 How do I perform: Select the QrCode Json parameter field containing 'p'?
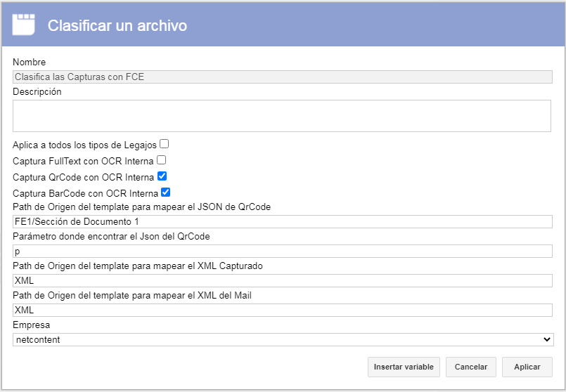pyautogui.click(x=282, y=251)
